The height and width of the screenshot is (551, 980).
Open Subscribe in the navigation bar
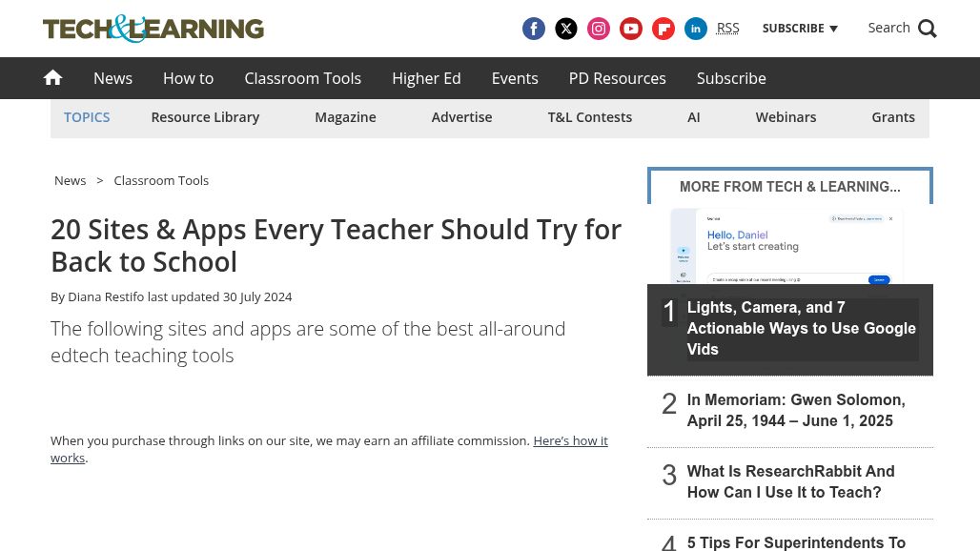[731, 78]
